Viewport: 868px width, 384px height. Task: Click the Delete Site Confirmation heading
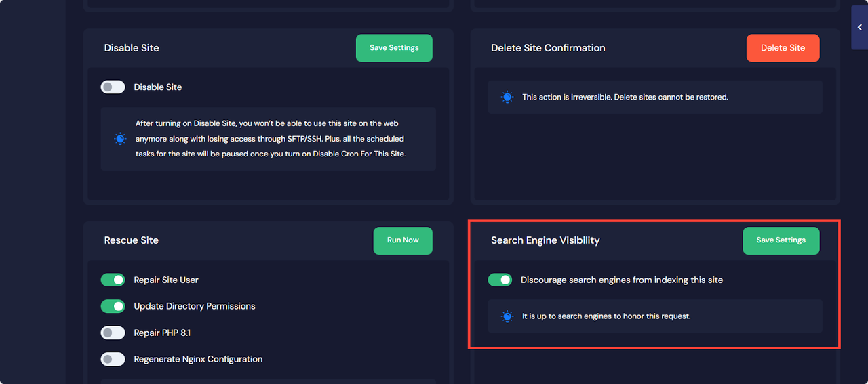click(548, 48)
